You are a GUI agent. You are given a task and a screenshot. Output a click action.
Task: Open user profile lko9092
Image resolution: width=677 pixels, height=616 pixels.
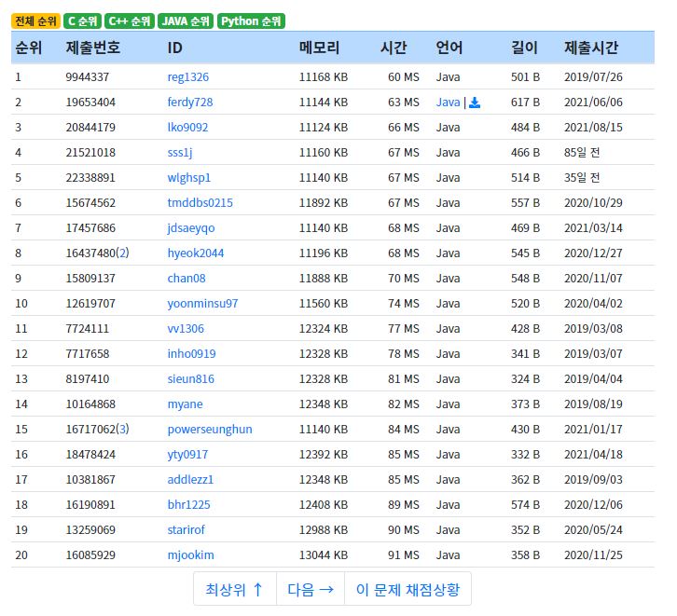coord(187,128)
